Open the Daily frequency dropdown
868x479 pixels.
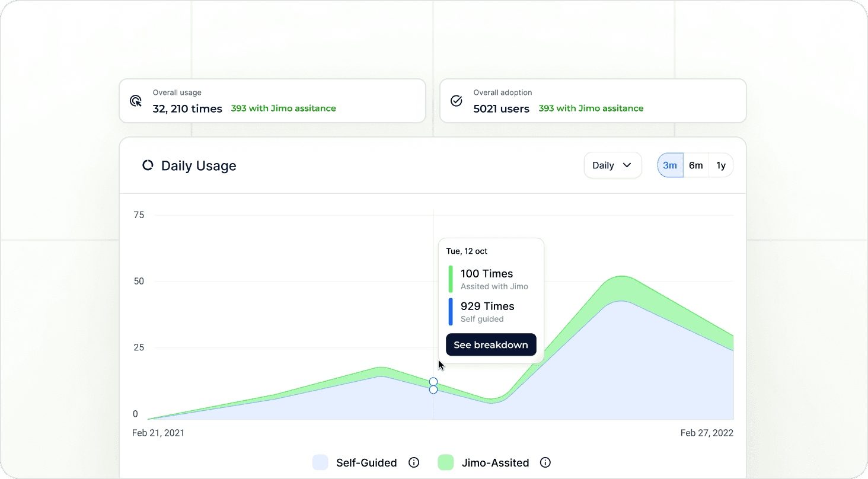tap(612, 165)
